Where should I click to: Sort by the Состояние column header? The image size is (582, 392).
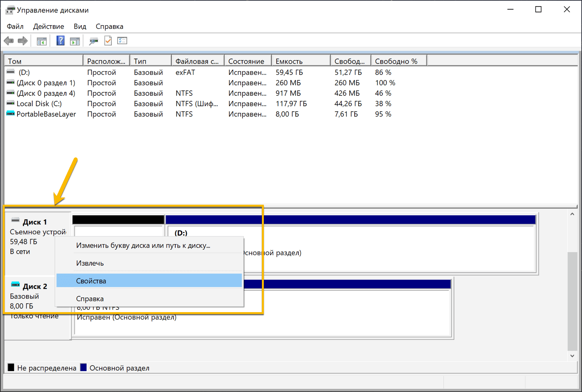coord(248,61)
